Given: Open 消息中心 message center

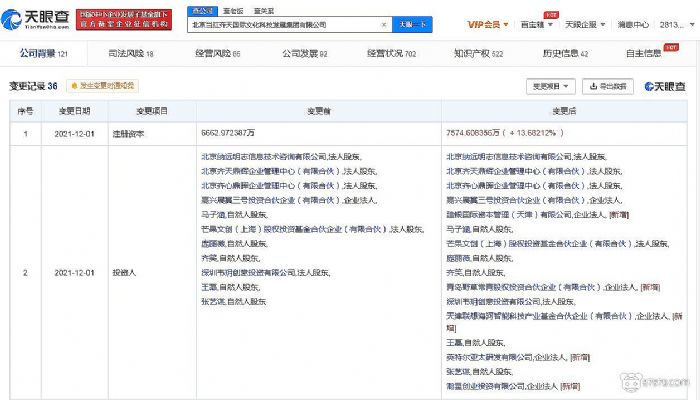Looking at the screenshot, I should tap(633, 25).
